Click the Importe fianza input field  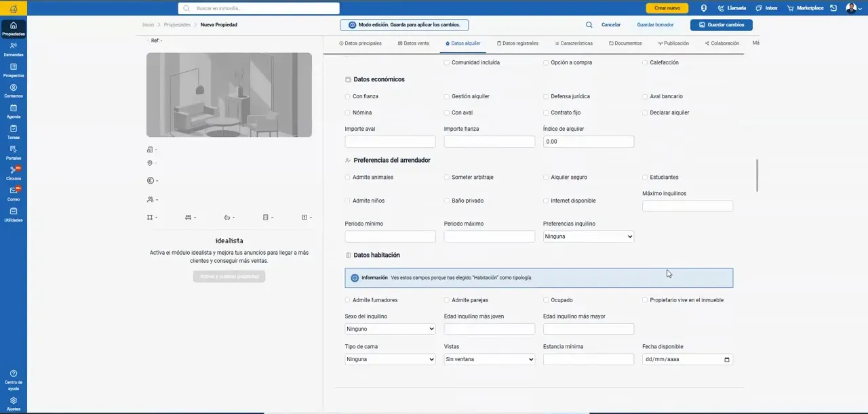(x=490, y=142)
